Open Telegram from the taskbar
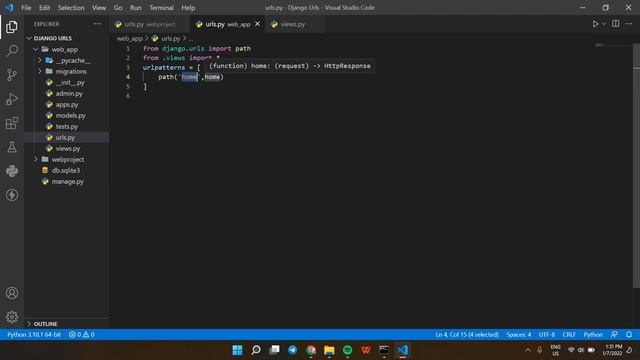The image size is (640, 360). pyautogui.click(x=293, y=350)
